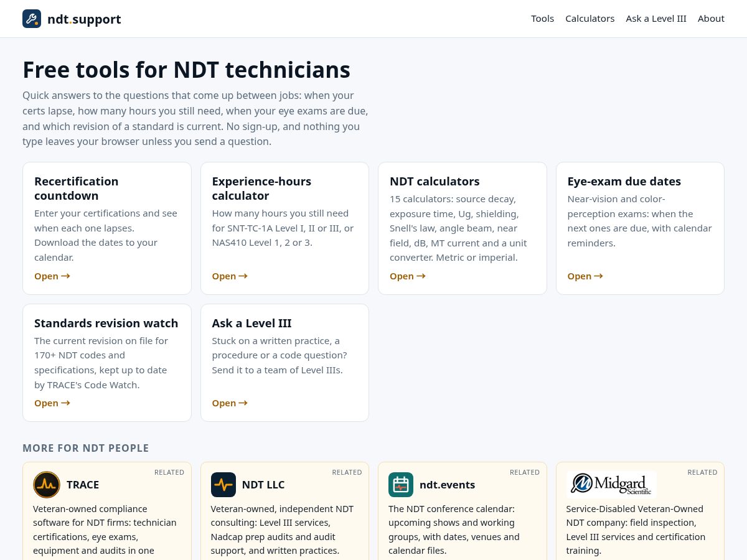The image size is (747, 560).
Task: Open the About page from navigation
Action: click(711, 19)
